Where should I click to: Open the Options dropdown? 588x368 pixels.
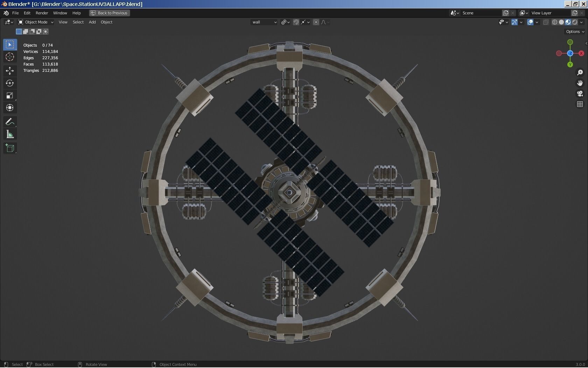[575, 32]
